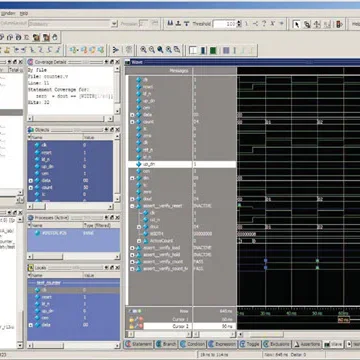Click the Threshold value input field

point(225,24)
